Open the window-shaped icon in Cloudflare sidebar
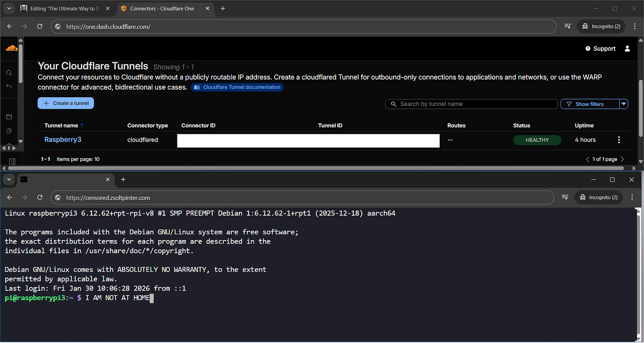Viewport: 644px width, 343px height. (x=9, y=117)
